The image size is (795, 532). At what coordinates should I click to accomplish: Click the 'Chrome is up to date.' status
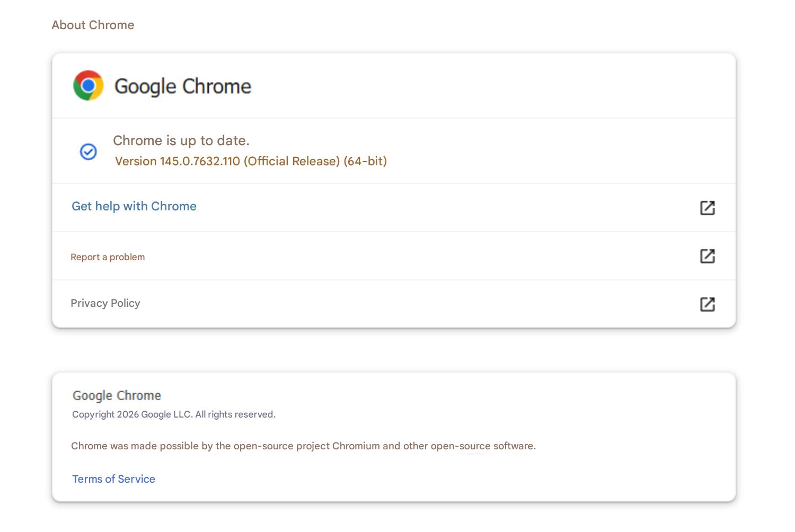[x=181, y=140]
